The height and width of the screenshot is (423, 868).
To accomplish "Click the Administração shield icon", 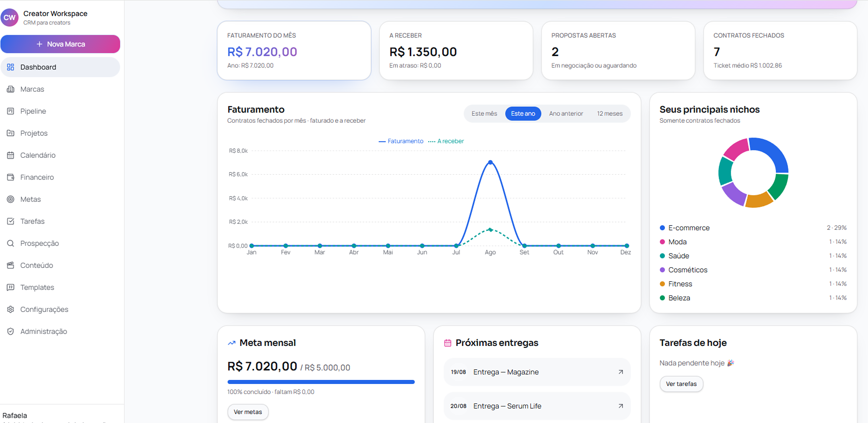I will coord(10,331).
